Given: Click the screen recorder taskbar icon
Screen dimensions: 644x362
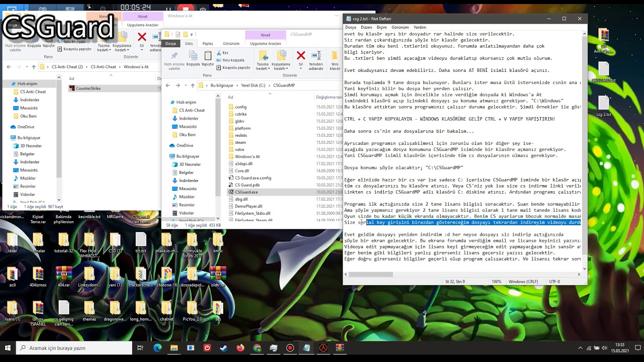Looking at the screenshot, I should click(x=290, y=348).
